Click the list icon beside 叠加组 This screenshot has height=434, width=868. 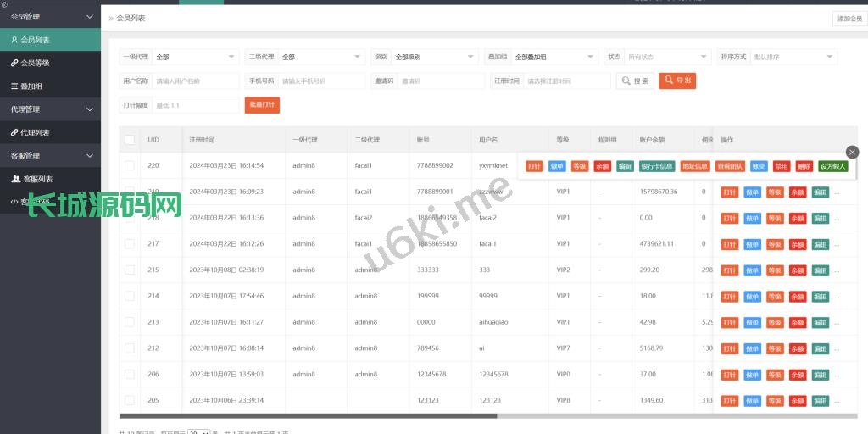pyautogui.click(x=14, y=86)
